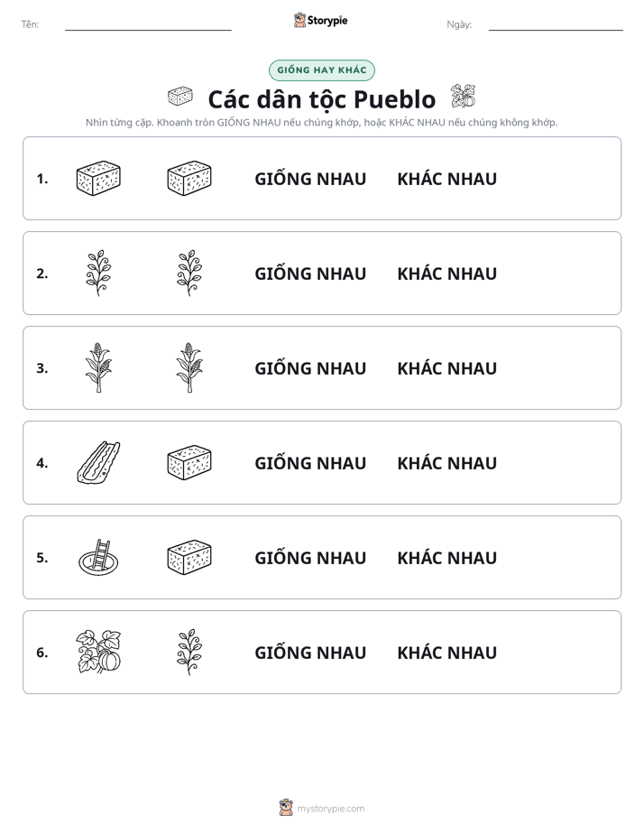Viewport: 644px width, 834px height.
Task: Click the corn stalk on the left in row 3
Action: click(x=98, y=367)
